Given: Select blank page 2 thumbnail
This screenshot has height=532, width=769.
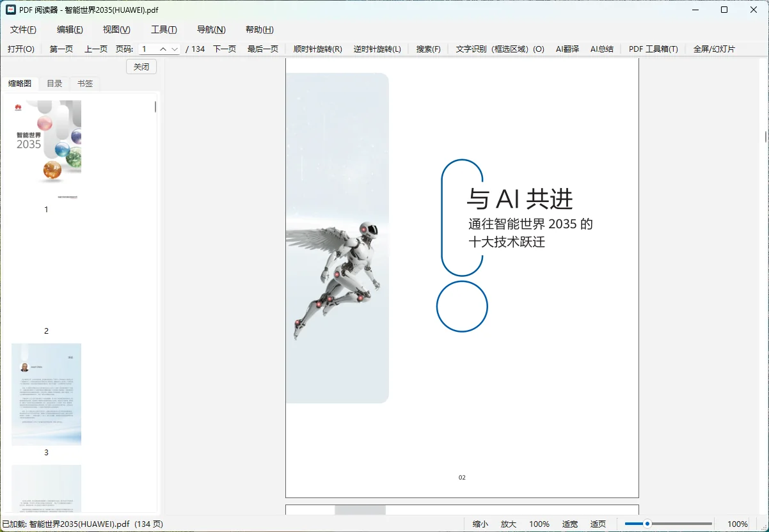Looking at the screenshot, I should pyautogui.click(x=46, y=272).
